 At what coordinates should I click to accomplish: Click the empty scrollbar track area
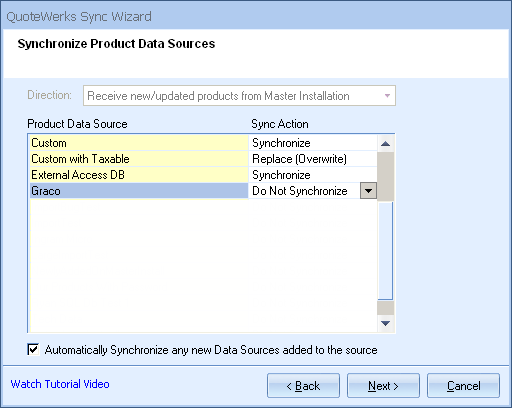386,251
